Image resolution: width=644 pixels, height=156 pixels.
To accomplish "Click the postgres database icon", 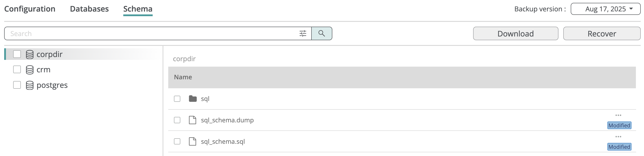I will point(29,85).
